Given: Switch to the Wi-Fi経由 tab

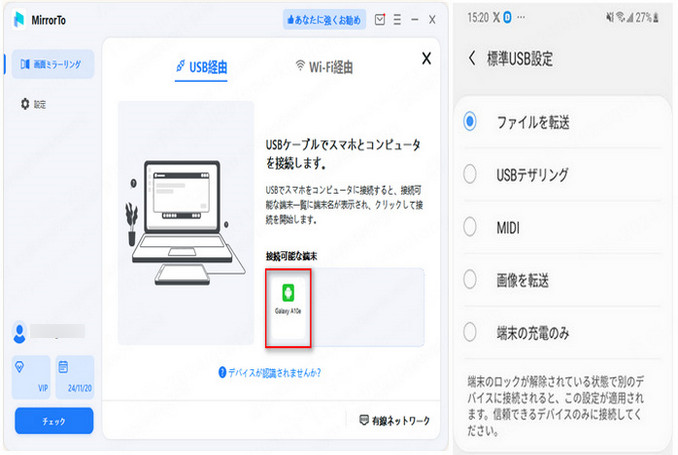Looking at the screenshot, I should (324, 67).
